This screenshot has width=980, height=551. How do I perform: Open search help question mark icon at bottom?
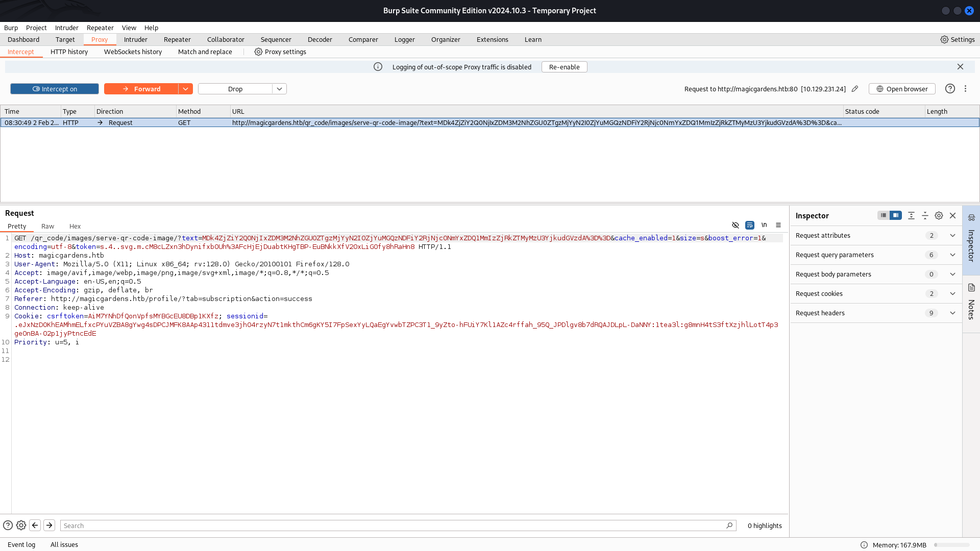[x=8, y=525]
